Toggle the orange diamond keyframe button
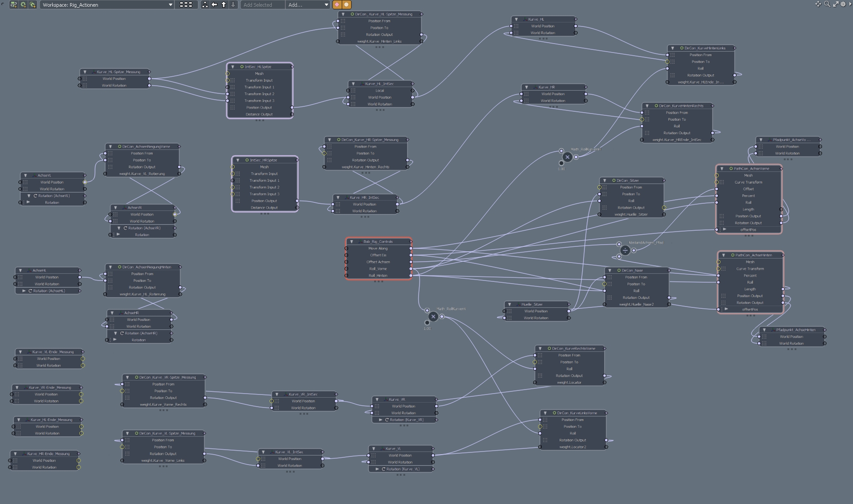 pos(337,4)
